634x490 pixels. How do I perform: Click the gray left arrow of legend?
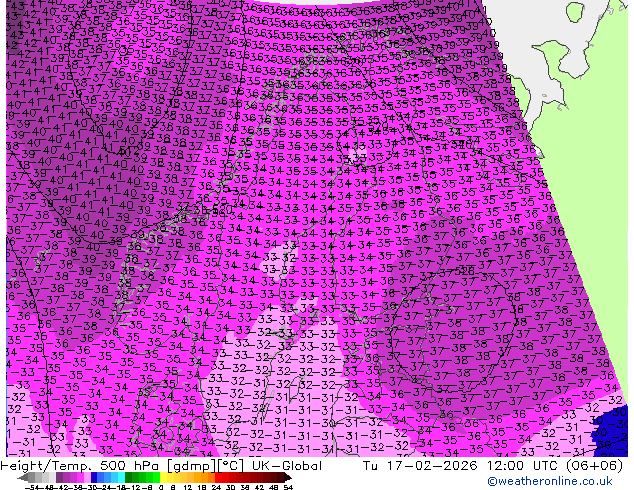(22, 478)
